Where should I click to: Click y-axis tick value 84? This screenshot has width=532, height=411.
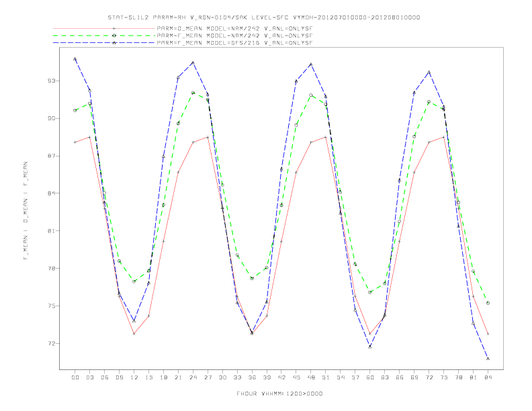tap(52, 193)
